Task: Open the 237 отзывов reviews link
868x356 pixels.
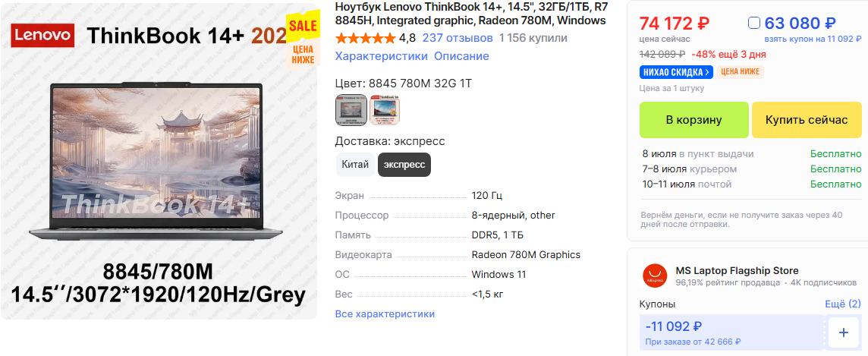Action: (x=458, y=38)
